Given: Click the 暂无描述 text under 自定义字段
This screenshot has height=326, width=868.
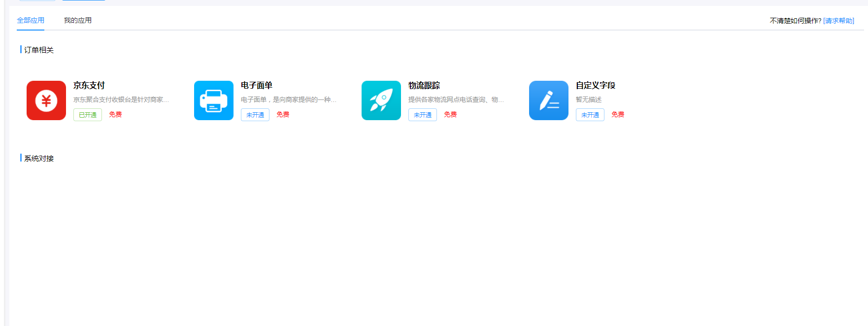Looking at the screenshot, I should (x=589, y=99).
